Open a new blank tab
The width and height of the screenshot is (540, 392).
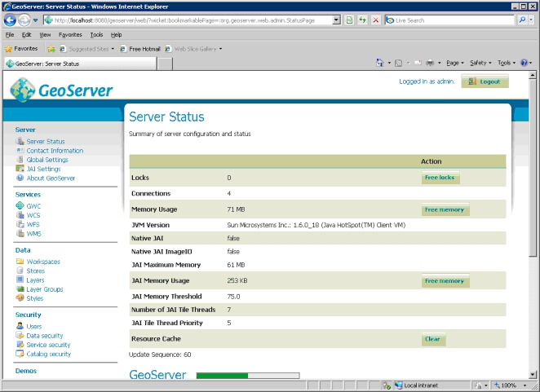(x=165, y=64)
